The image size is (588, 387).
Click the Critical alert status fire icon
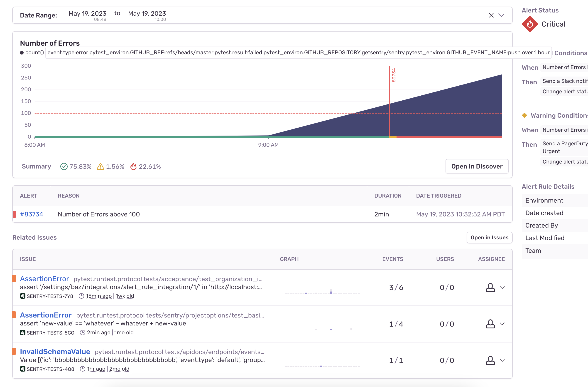(x=530, y=24)
